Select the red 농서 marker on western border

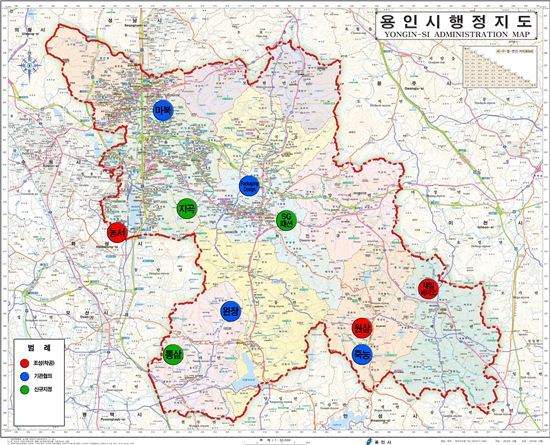tap(116, 232)
